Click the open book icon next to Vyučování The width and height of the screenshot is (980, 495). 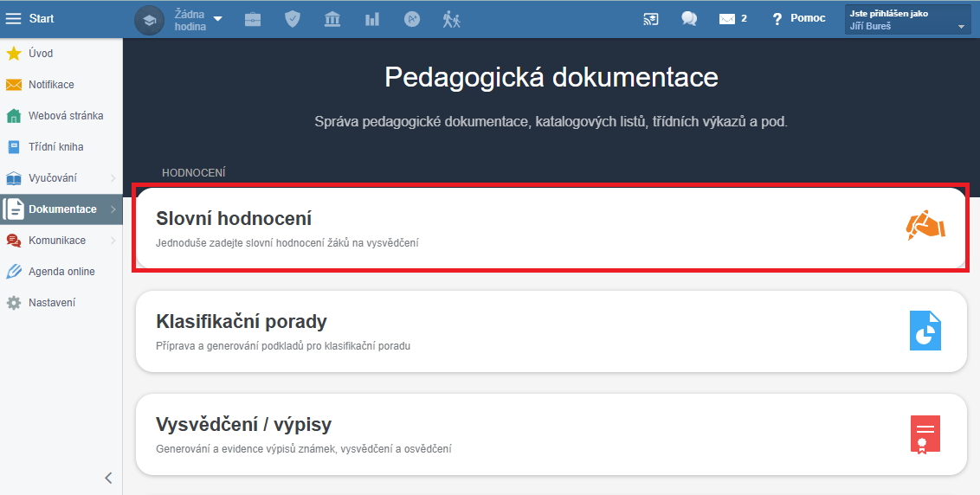pyautogui.click(x=14, y=179)
